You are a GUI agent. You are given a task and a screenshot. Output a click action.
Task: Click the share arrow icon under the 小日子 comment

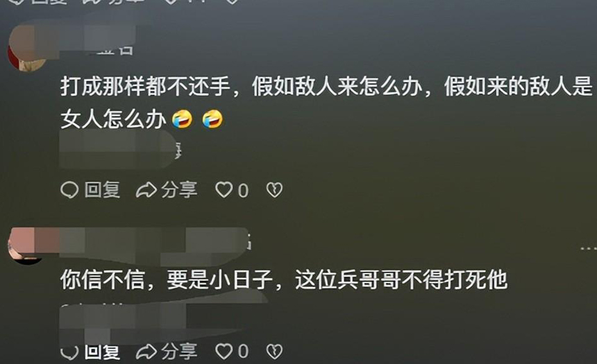[x=146, y=352]
